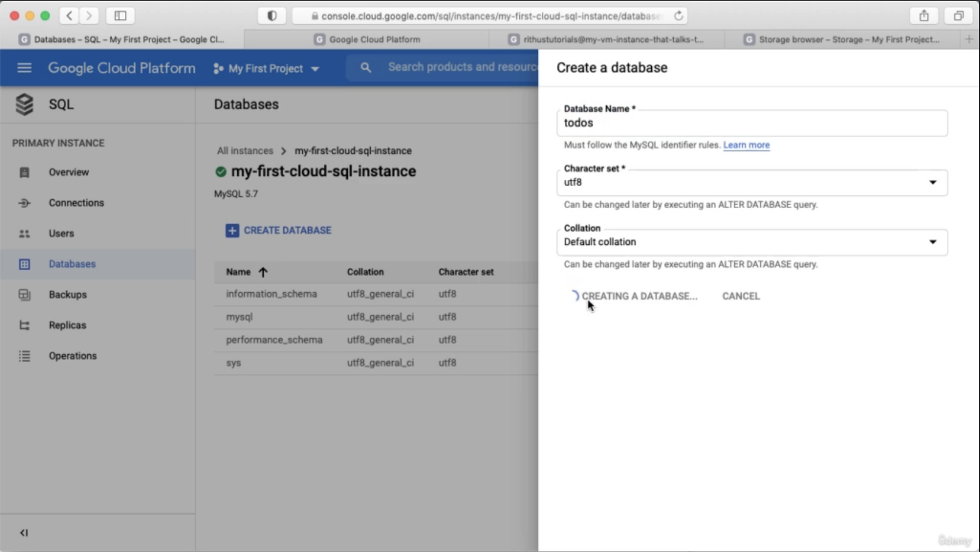Open Connections in the SQL sidebar

point(98,203)
